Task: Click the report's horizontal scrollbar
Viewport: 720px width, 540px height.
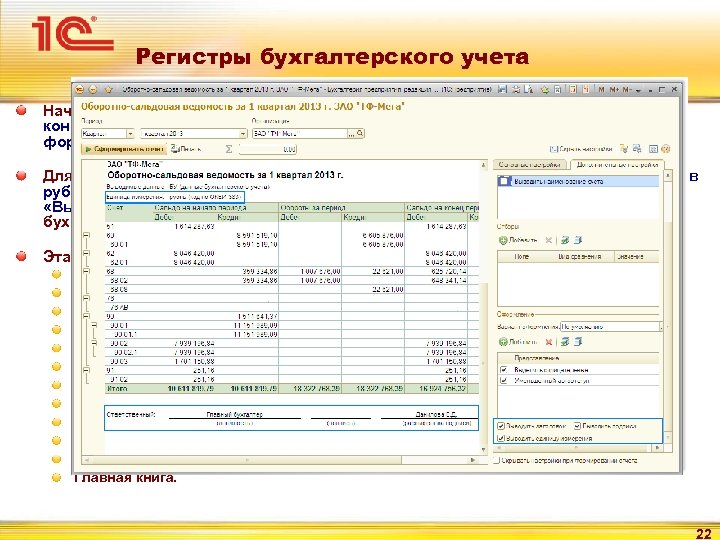Action: coord(280,460)
